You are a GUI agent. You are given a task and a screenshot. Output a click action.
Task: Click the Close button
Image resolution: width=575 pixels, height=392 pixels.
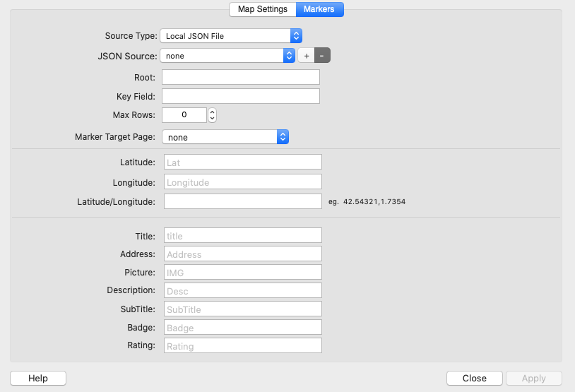tap(474, 378)
